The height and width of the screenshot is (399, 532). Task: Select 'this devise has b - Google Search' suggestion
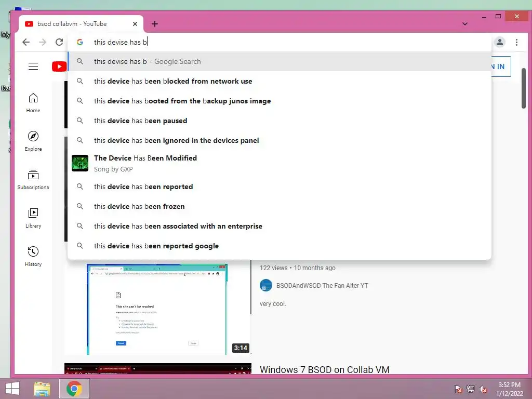(x=280, y=61)
